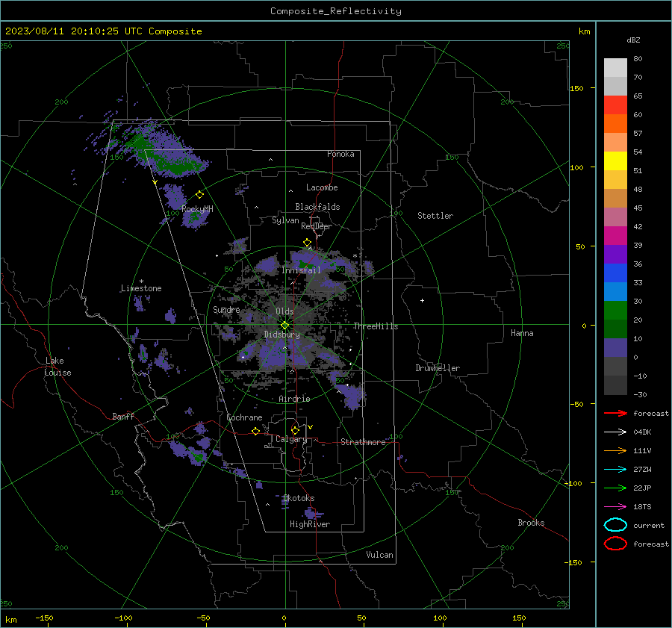Image resolution: width=672 pixels, height=628 pixels.
Task: Click the Lake Louise label
Action: point(57,367)
